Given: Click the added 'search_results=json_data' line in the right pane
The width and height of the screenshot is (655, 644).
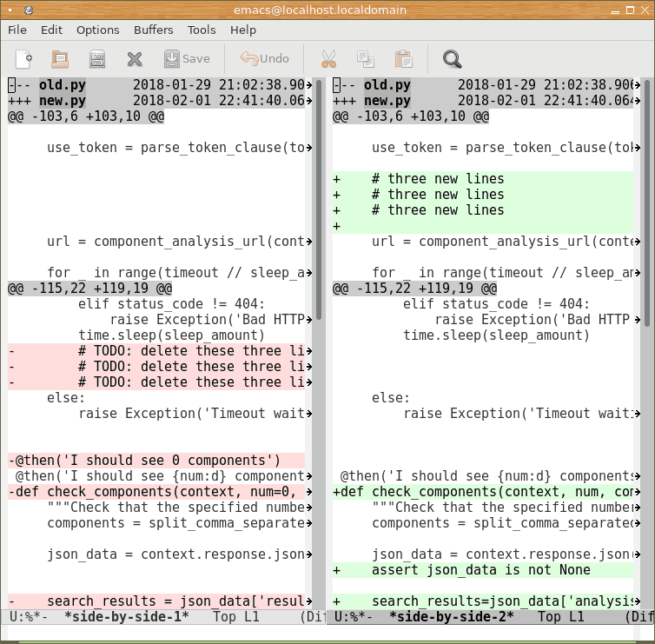Looking at the screenshot, I should tap(482, 601).
